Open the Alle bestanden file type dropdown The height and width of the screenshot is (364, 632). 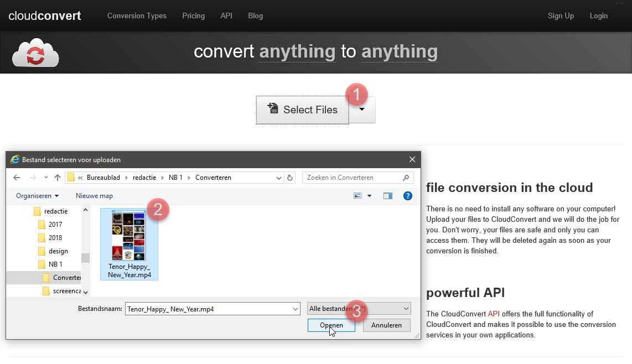point(359,308)
